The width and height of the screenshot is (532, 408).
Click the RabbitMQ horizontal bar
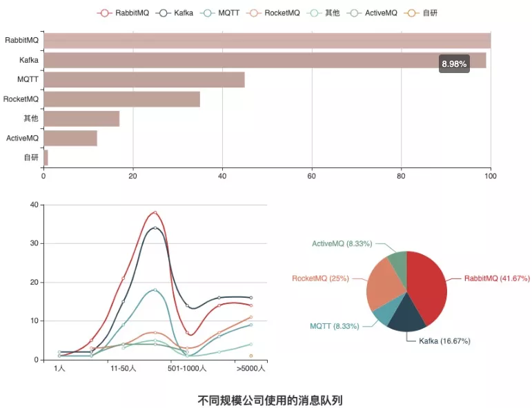(x=267, y=41)
